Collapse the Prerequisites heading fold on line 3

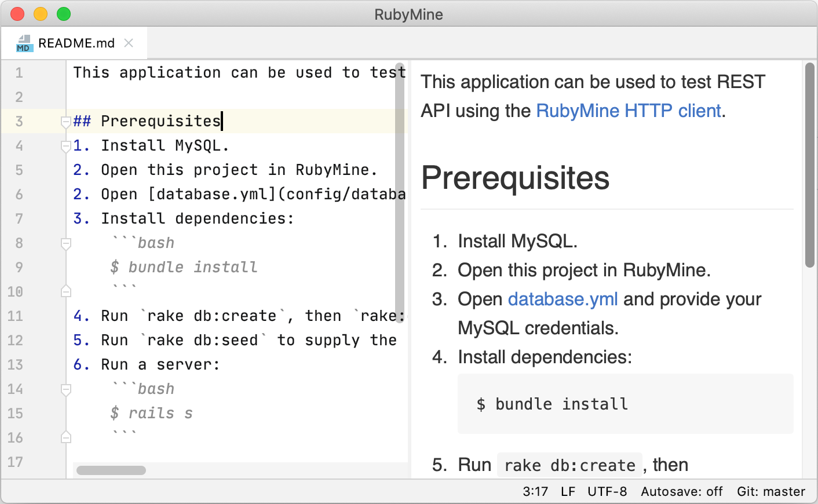66,122
